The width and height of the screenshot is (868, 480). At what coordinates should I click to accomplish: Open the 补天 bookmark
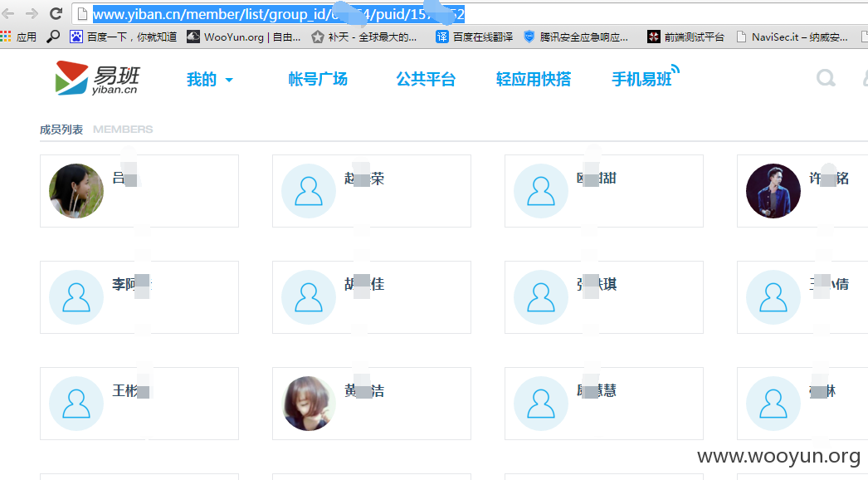tap(363, 37)
